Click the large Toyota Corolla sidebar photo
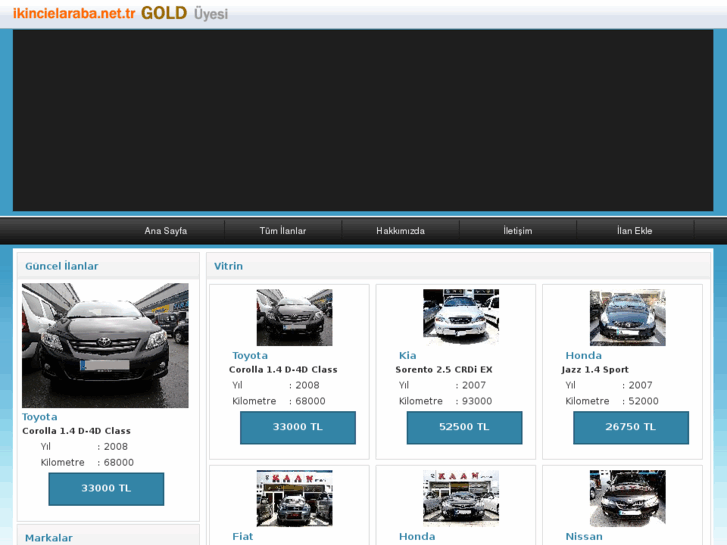The height and width of the screenshot is (545, 727). 105,345
